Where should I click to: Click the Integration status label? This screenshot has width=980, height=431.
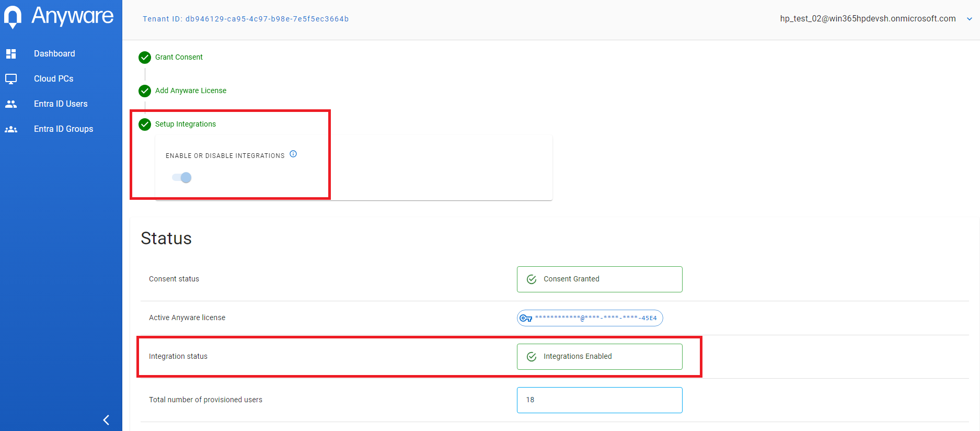[178, 356]
